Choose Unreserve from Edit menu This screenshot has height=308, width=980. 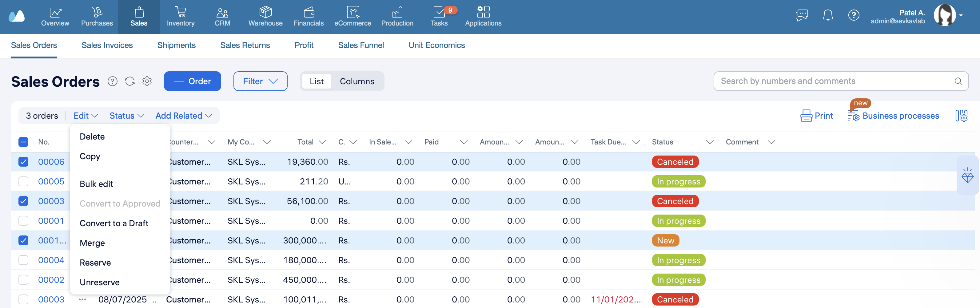tap(99, 282)
